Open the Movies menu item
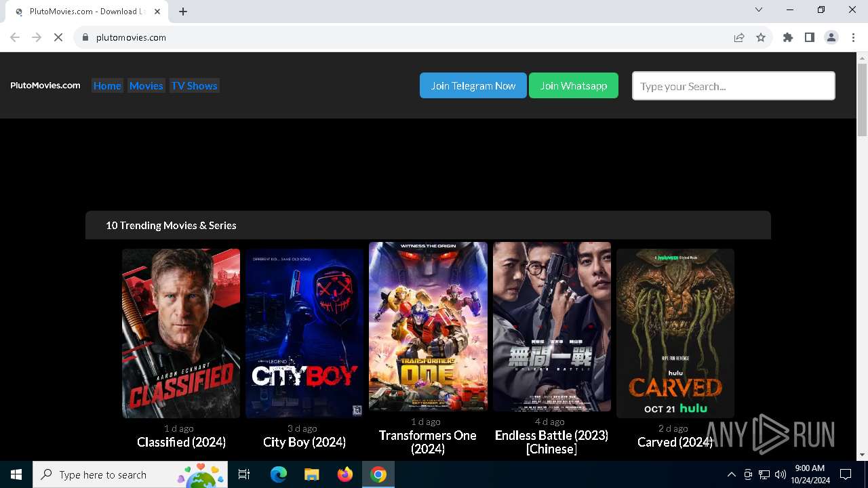 146,85
